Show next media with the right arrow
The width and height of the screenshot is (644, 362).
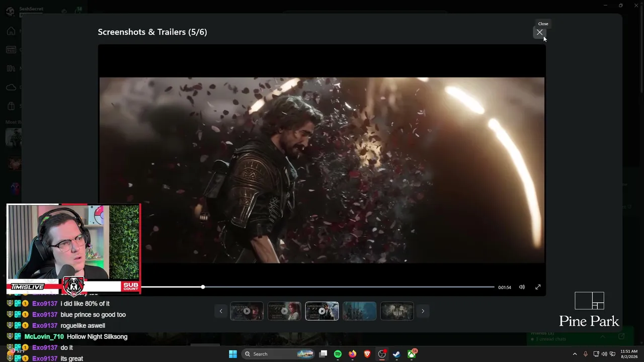(423, 311)
